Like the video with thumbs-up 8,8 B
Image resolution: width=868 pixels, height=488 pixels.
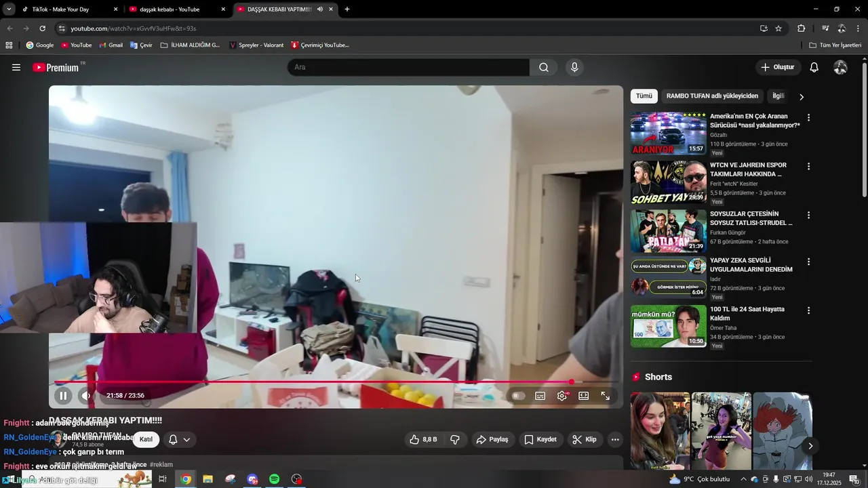pyautogui.click(x=423, y=439)
